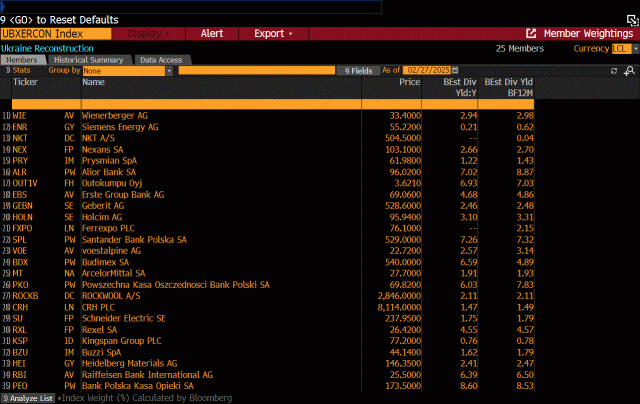The image size is (640, 404).
Task: Select the Buzzi SpA row
Action: click(x=267, y=353)
